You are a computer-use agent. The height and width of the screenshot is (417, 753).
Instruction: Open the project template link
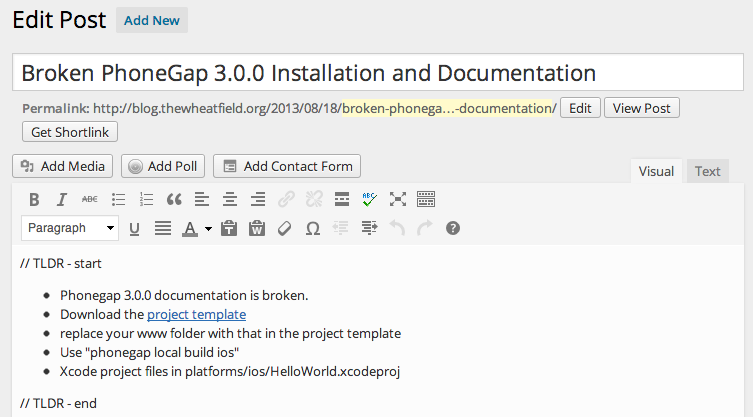[x=196, y=314]
